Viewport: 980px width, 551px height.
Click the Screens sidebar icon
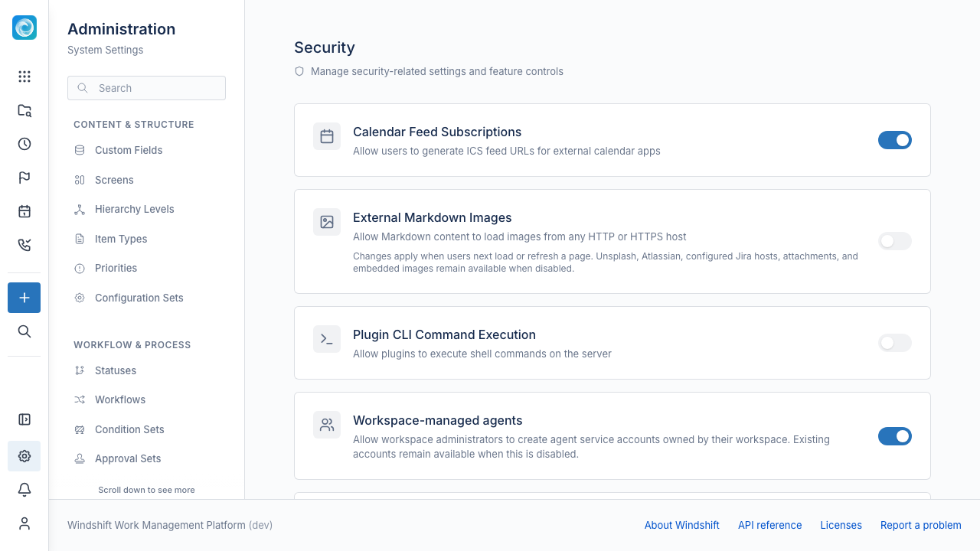click(80, 180)
